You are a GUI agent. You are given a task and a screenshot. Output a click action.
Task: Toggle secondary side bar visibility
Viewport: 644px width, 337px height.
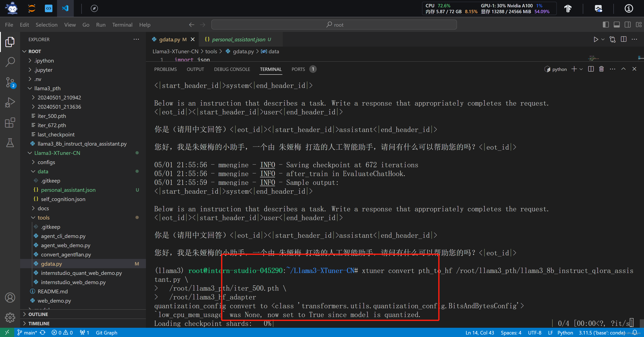click(x=628, y=25)
